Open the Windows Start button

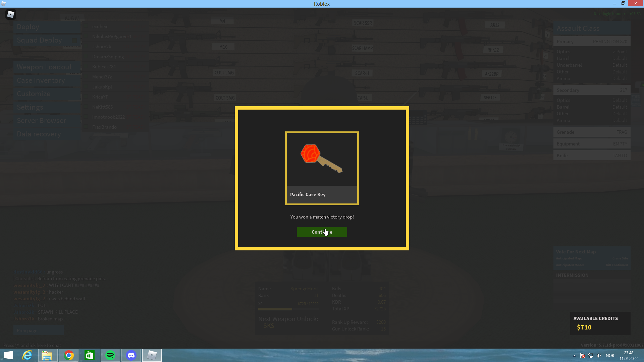[x=8, y=355]
